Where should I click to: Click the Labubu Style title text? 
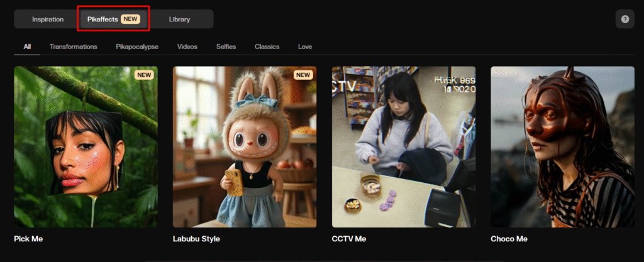click(196, 239)
